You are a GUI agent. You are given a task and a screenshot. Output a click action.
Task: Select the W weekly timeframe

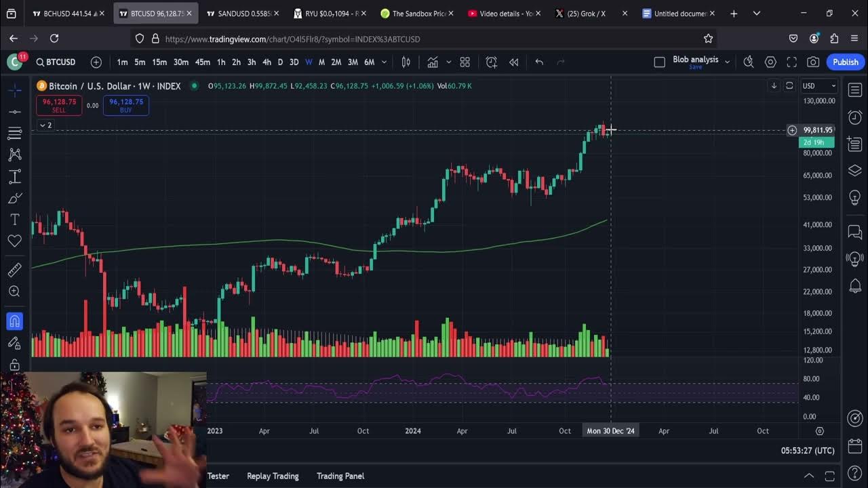309,62
